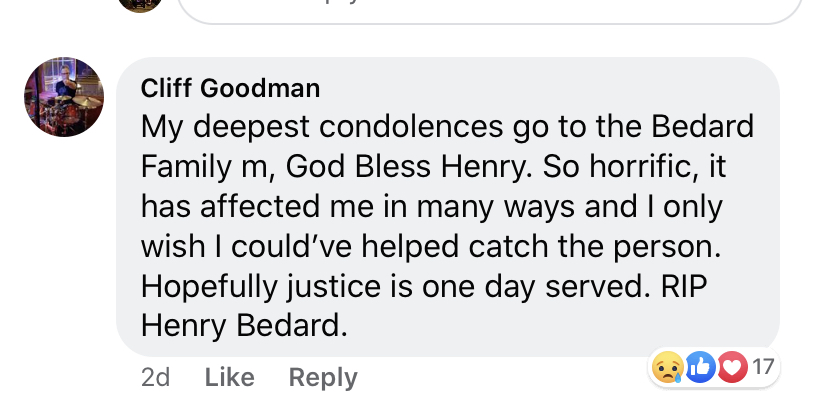View the 17 reactions count

coord(762,368)
